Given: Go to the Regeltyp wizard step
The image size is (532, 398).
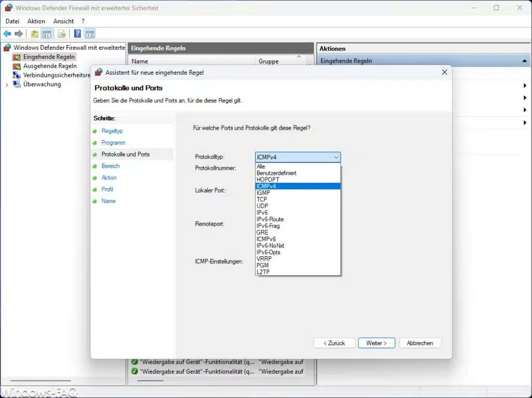Looking at the screenshot, I should (112, 131).
